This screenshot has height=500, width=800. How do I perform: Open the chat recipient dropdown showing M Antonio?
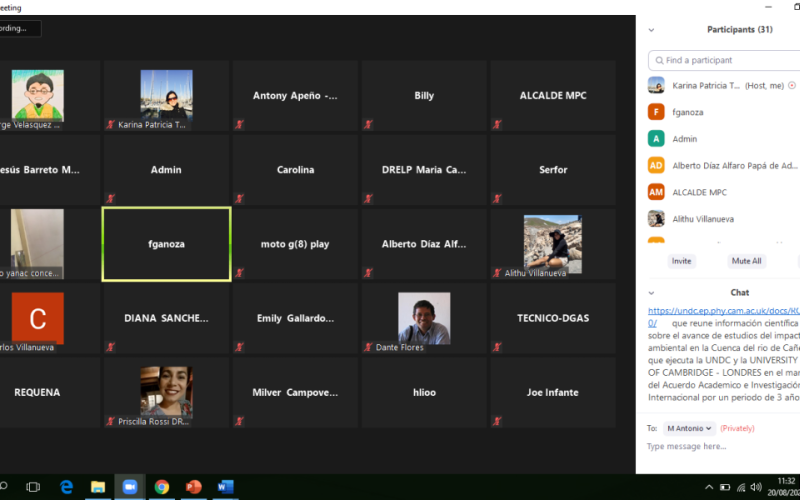pos(689,428)
